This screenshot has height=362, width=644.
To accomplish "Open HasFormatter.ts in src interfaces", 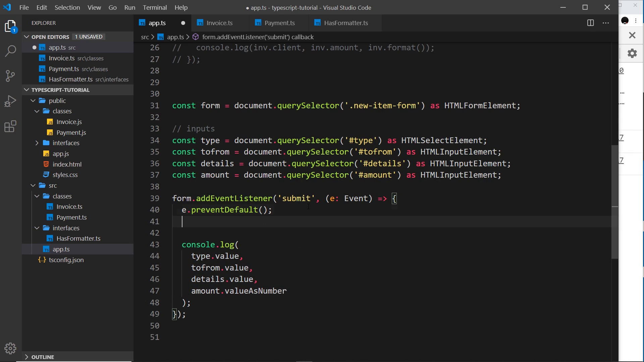I will point(78,238).
